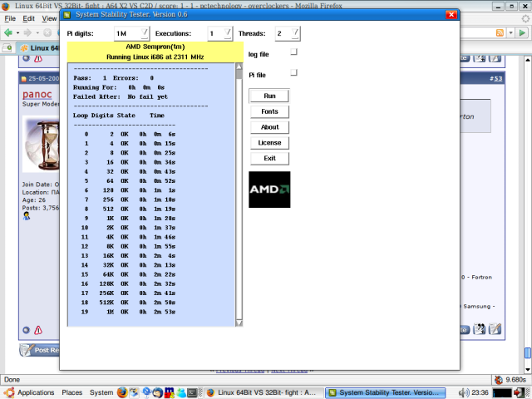Click System Stability Tester title bar icon
This screenshot has width=532, height=399.
click(x=66, y=15)
